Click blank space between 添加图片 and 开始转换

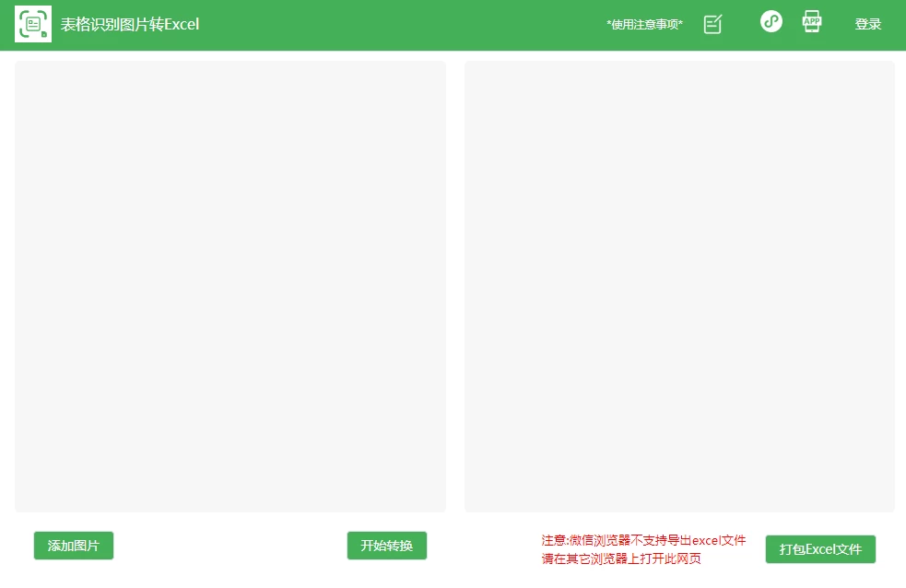click(230, 546)
